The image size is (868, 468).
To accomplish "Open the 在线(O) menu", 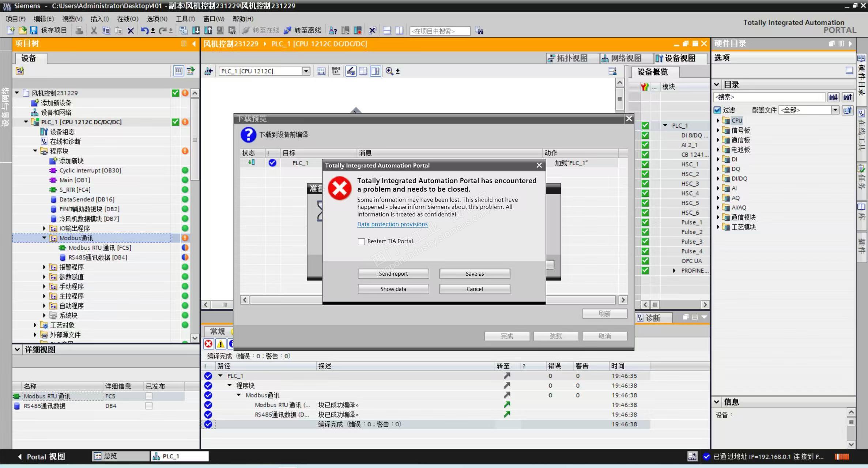I will 128,19.
